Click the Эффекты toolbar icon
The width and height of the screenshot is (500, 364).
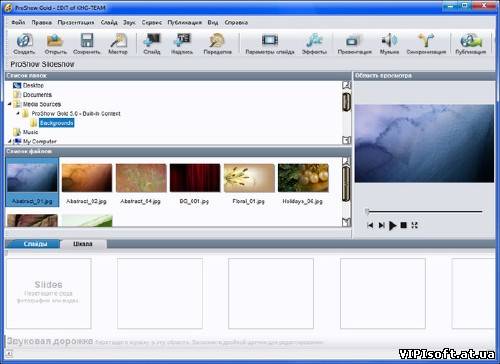314,41
